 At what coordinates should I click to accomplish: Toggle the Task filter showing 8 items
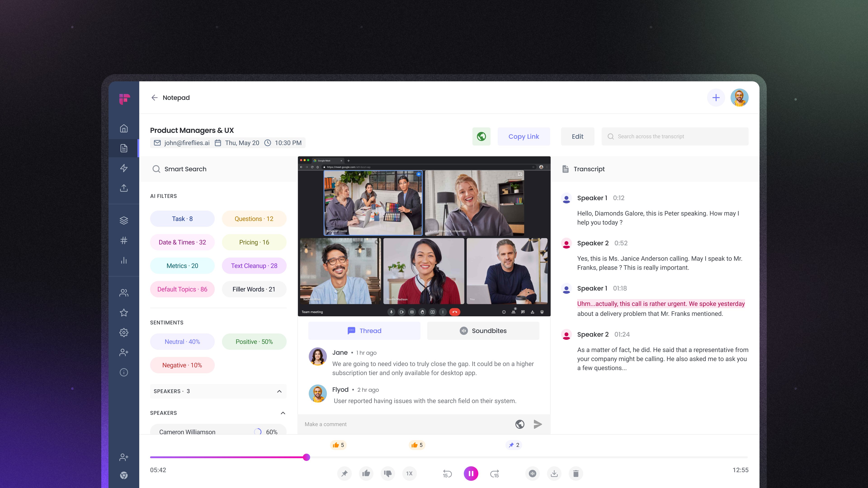(182, 218)
